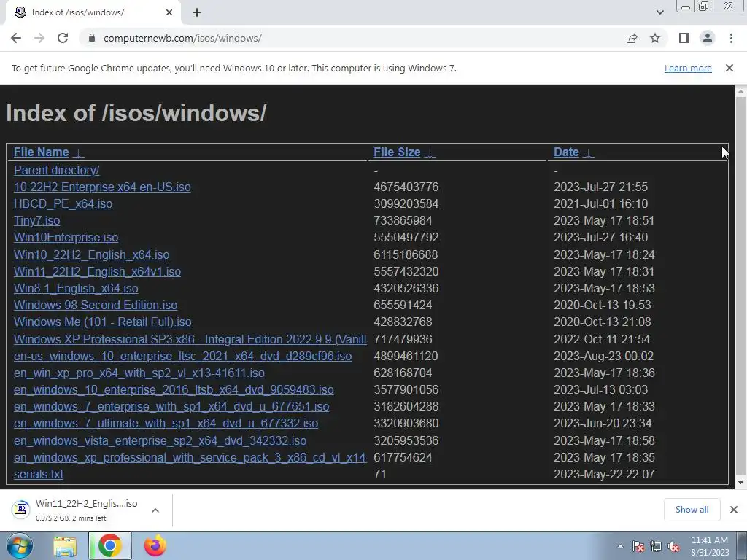Switch to Chrome in the taskbar

(x=109, y=545)
